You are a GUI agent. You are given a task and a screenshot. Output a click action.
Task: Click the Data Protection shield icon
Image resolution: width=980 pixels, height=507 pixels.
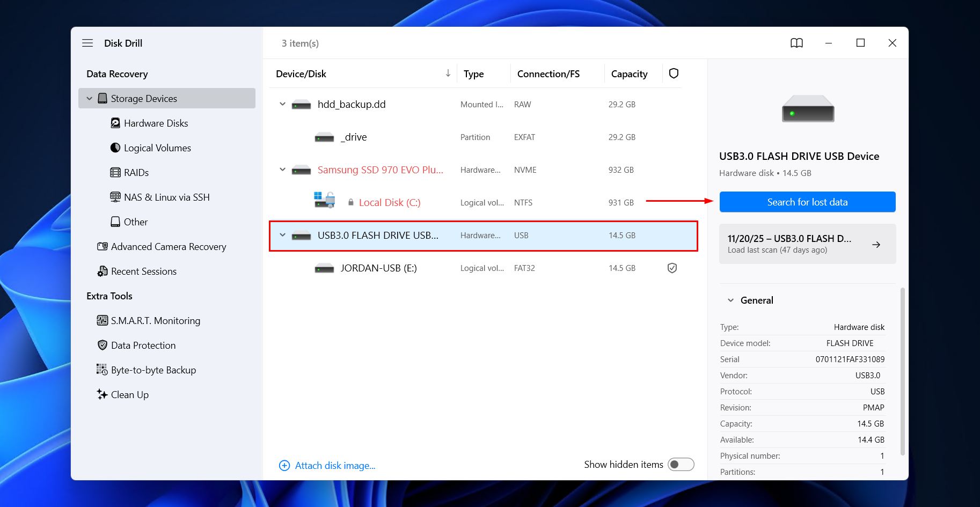tap(102, 345)
